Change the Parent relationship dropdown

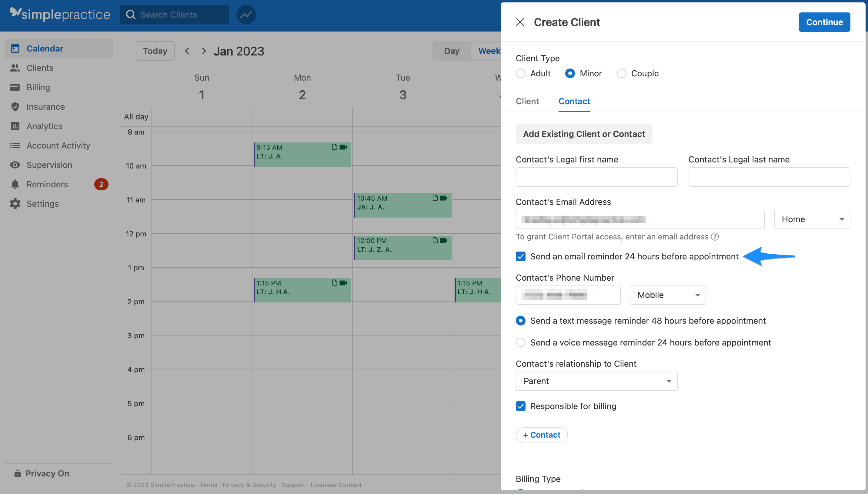point(596,381)
